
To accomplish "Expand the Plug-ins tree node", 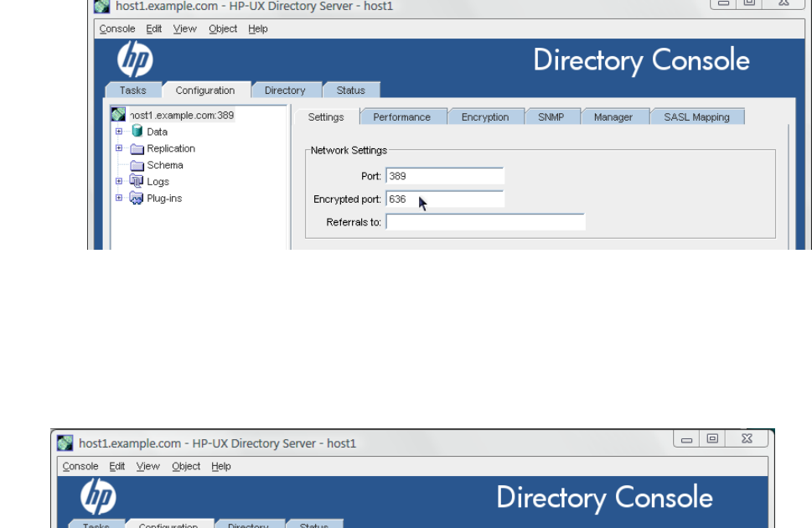I will [x=119, y=198].
